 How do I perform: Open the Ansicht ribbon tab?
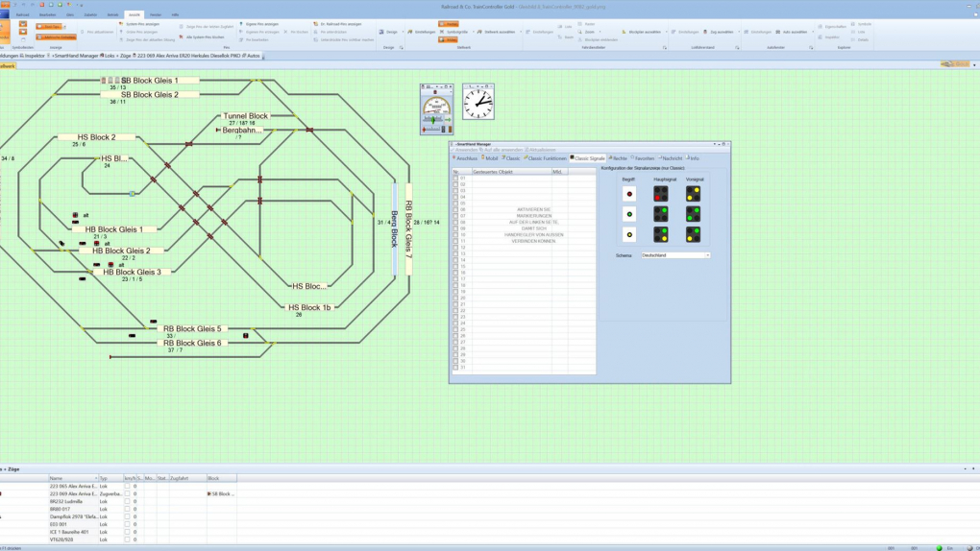[x=135, y=14]
